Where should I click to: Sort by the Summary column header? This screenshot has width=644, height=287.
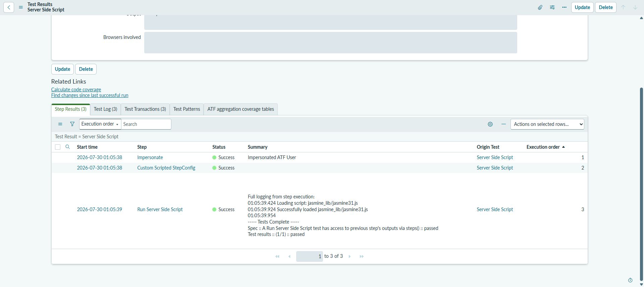(257, 147)
